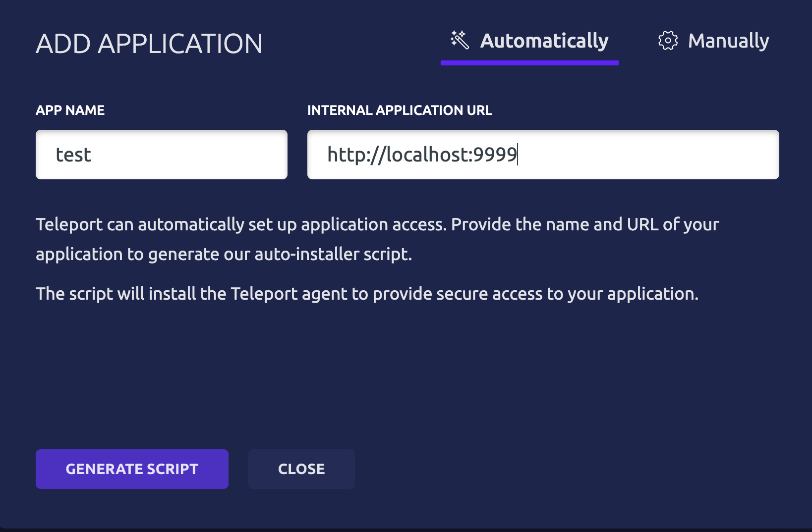Click the GENERATE SCRIPT button
The image size is (812, 532).
pyautogui.click(x=132, y=469)
